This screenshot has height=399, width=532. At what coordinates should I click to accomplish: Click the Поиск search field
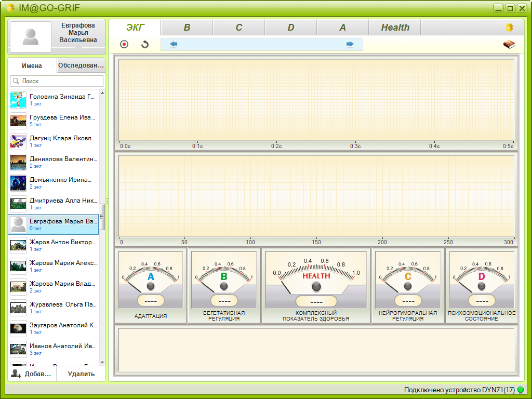click(57, 81)
